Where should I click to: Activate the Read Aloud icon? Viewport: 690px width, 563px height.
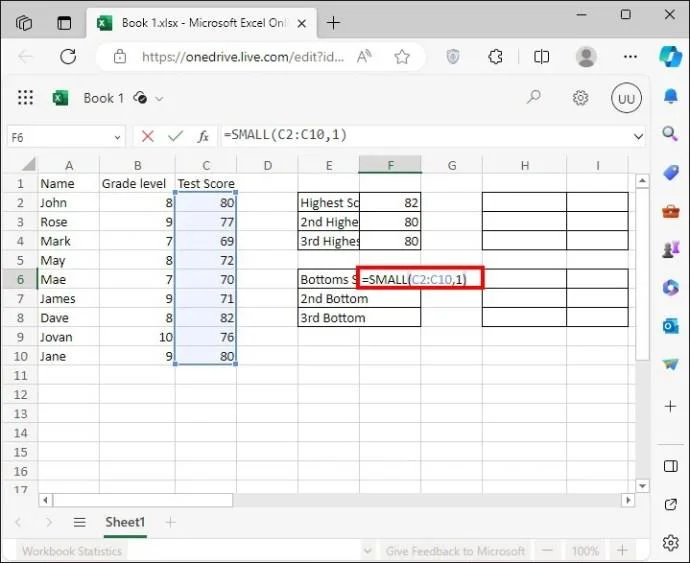point(364,56)
